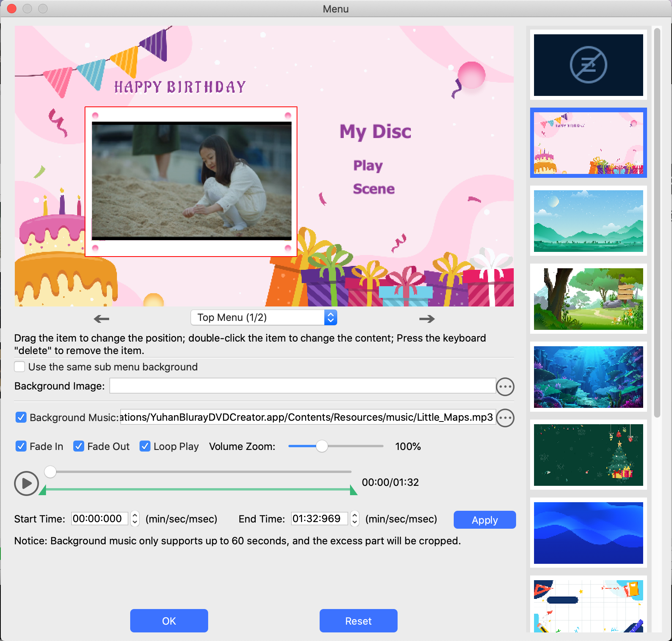Image resolution: width=672 pixels, height=641 pixels.
Task: Select the forest tree menu template
Action: click(588, 299)
